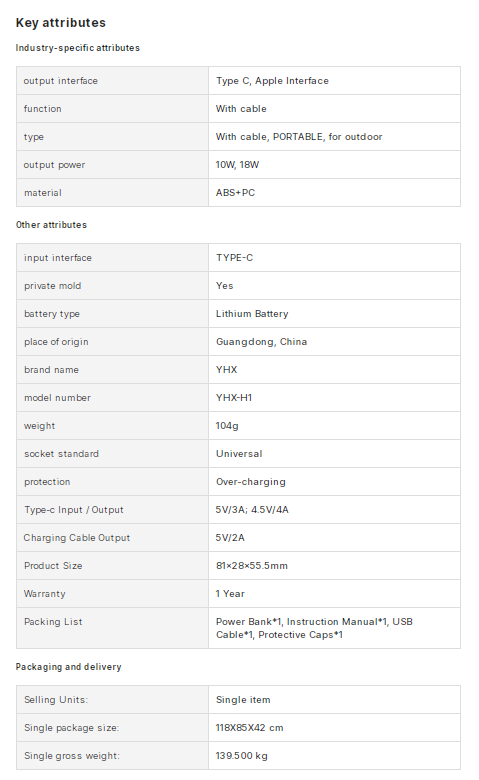Select the TYPE-C input interface value

[234, 258]
